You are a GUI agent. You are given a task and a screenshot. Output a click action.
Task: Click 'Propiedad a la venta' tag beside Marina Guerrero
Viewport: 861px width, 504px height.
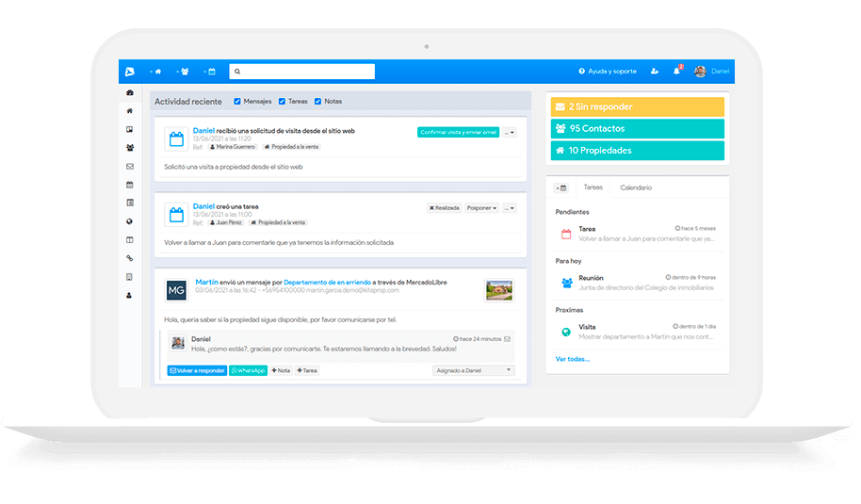point(292,147)
